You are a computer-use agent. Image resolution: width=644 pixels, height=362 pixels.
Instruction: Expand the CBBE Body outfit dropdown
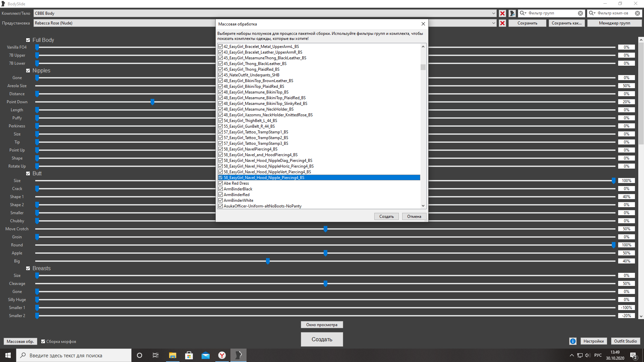(493, 13)
